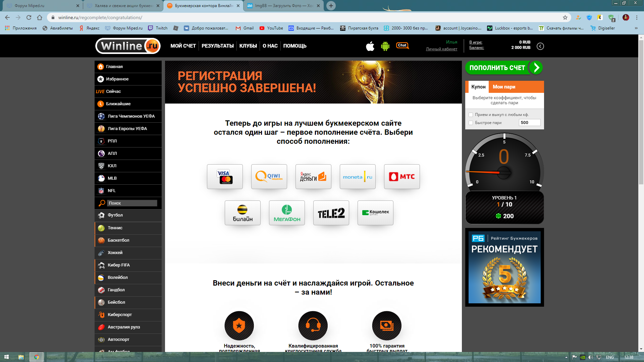
Task: Click in the sidebar 'Поиск' search field
Action: coord(132,203)
